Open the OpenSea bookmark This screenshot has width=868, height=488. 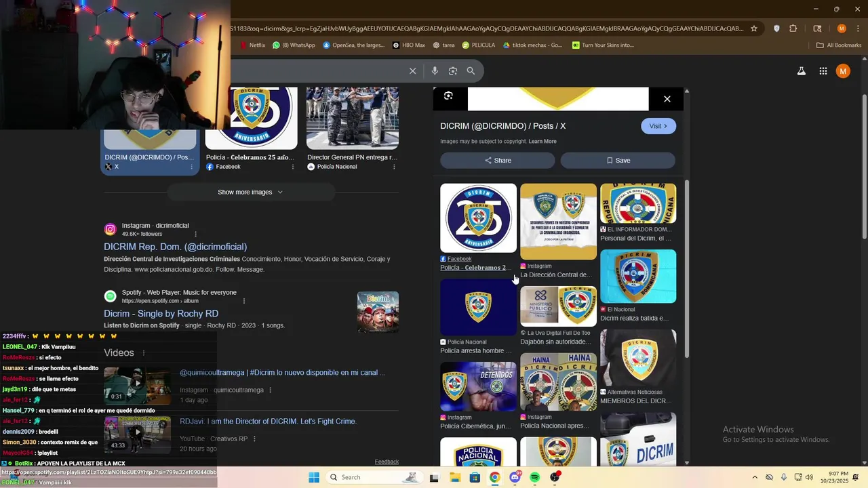tap(353, 45)
